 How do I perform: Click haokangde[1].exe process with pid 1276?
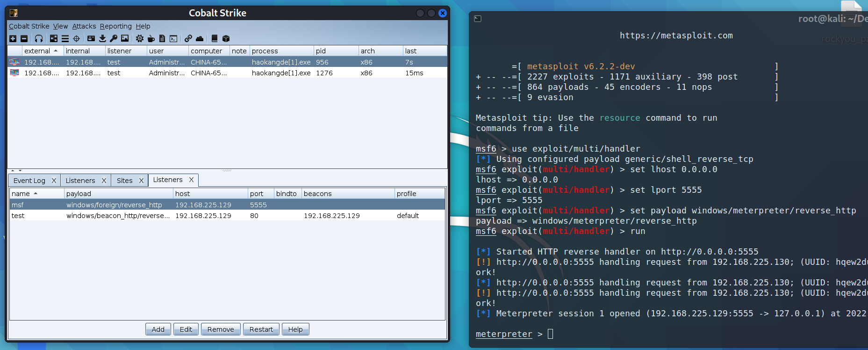[281, 73]
